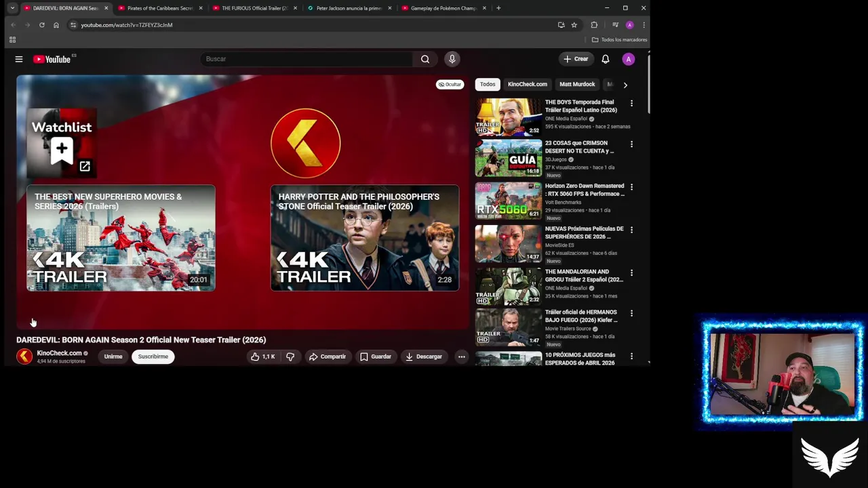The image size is (868, 488).
Task: Open the tab search dropdown arrow
Action: point(12,8)
